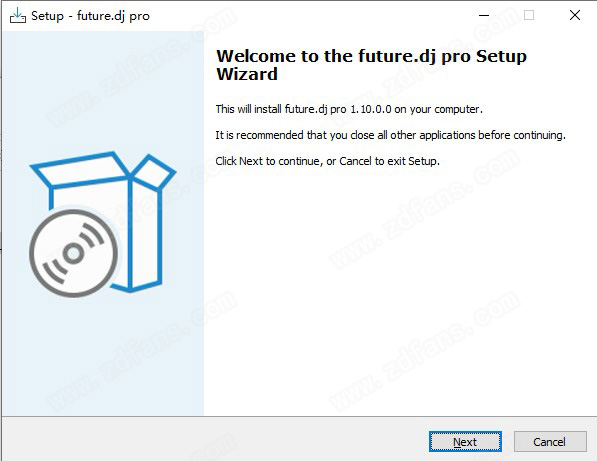The height and width of the screenshot is (461, 597).
Task: Click the Next button to continue
Action: pos(465,442)
